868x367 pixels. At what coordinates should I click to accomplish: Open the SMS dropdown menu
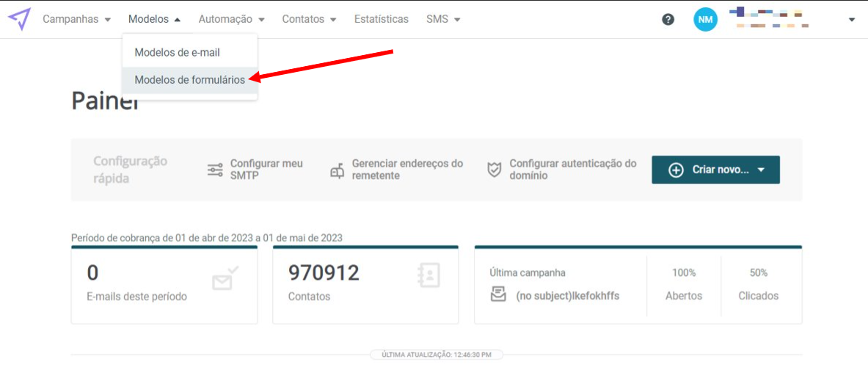point(443,19)
